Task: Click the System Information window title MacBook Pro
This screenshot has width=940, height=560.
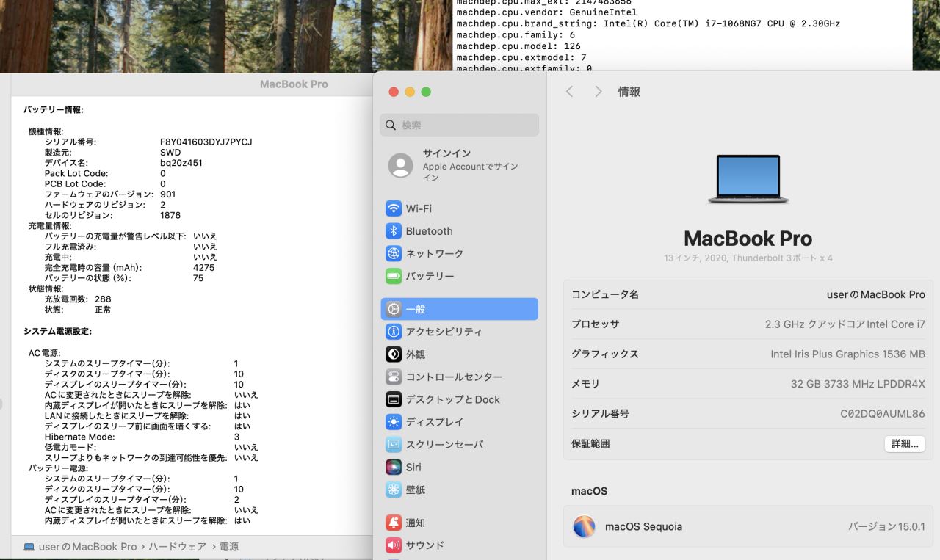Action: tap(294, 84)
